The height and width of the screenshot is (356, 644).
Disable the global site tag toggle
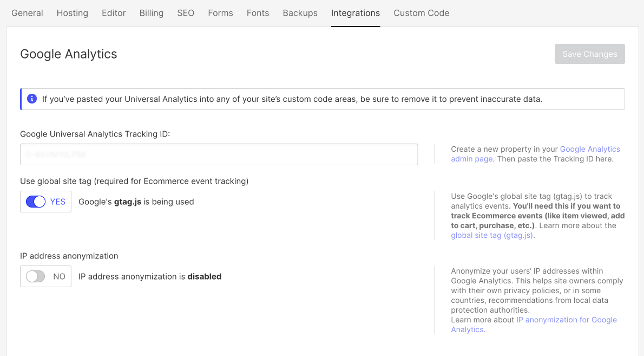[36, 202]
